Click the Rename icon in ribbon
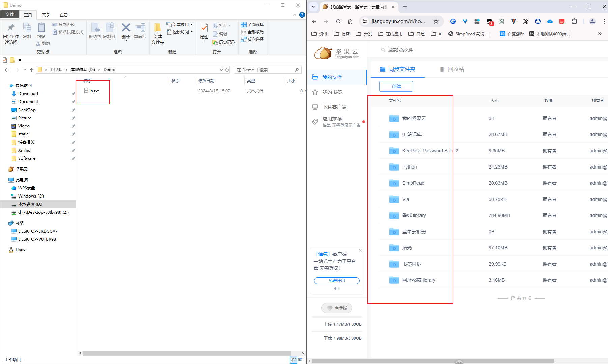Viewport: 608px width, 364px height. pos(140,28)
